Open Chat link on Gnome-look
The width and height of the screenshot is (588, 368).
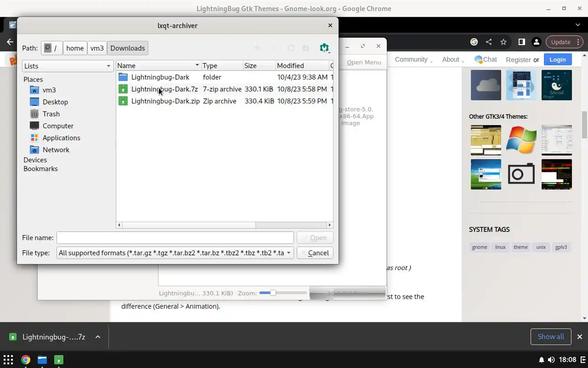[x=486, y=59]
